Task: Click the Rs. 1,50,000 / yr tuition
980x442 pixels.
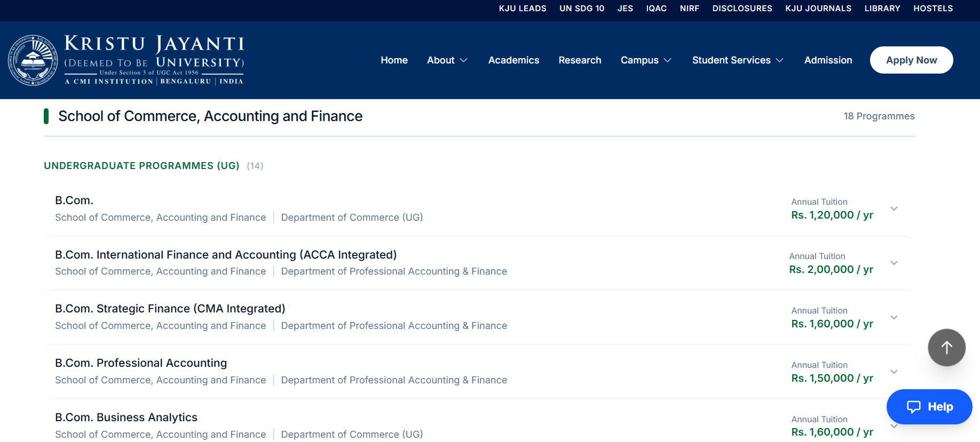Action: (832, 379)
